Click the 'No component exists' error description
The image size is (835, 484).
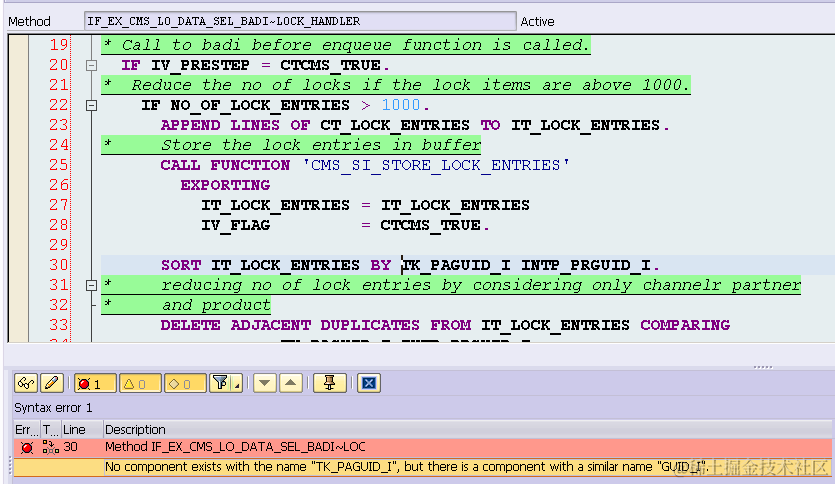click(x=405, y=467)
